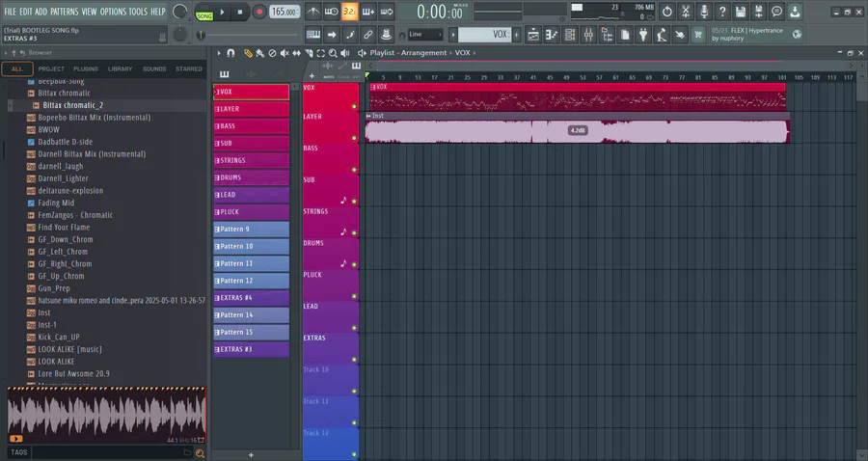Click the song position slider
The width and height of the screenshot is (868, 461).
coord(249,35)
